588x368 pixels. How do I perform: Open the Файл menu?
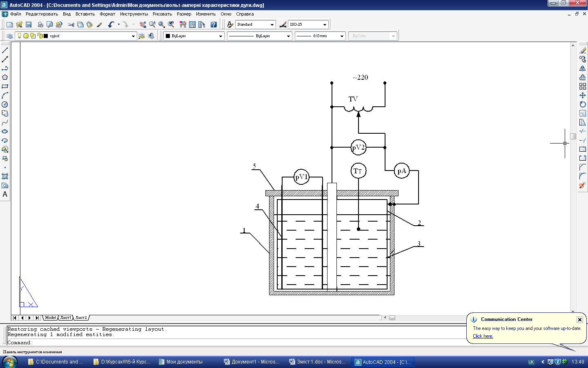tap(16, 14)
